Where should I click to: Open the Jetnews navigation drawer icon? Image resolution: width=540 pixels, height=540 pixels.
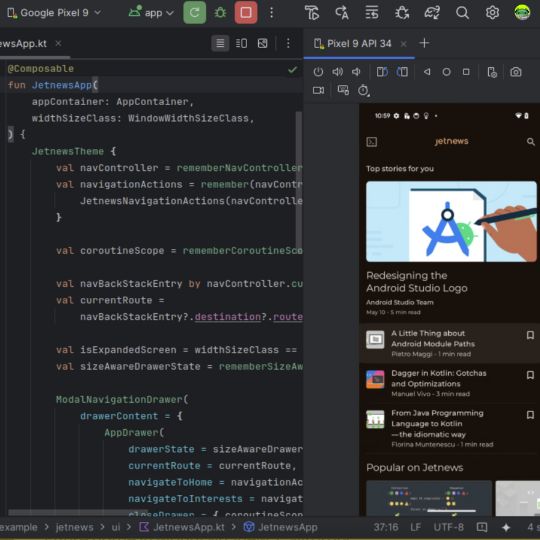pos(372,142)
